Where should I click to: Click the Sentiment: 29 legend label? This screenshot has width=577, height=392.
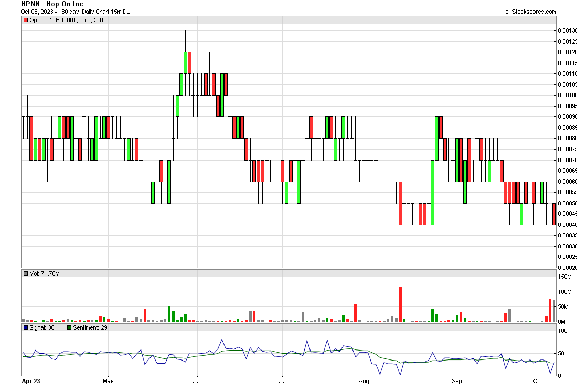click(x=90, y=327)
